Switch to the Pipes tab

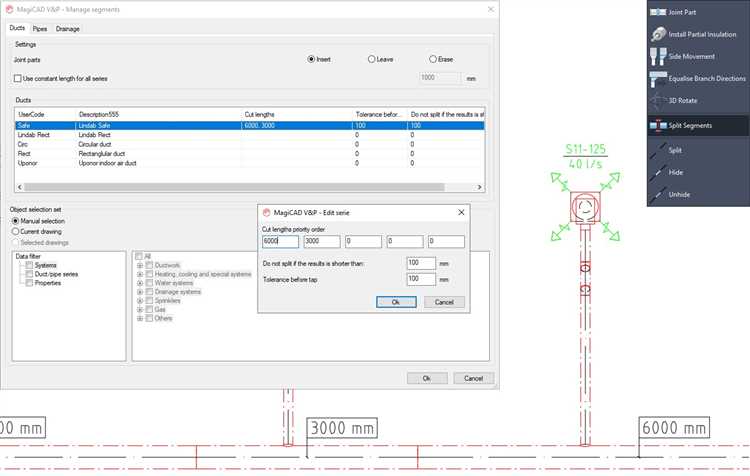(39, 29)
